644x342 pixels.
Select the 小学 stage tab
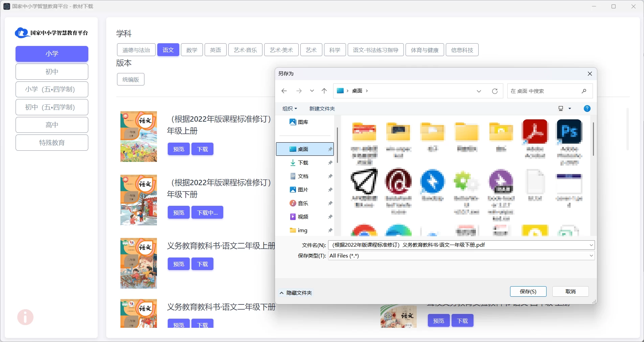pyautogui.click(x=52, y=54)
